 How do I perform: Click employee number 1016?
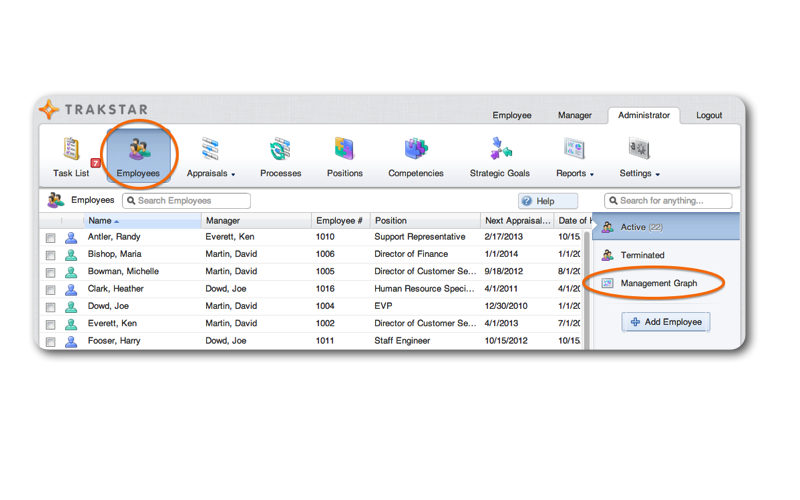click(325, 289)
